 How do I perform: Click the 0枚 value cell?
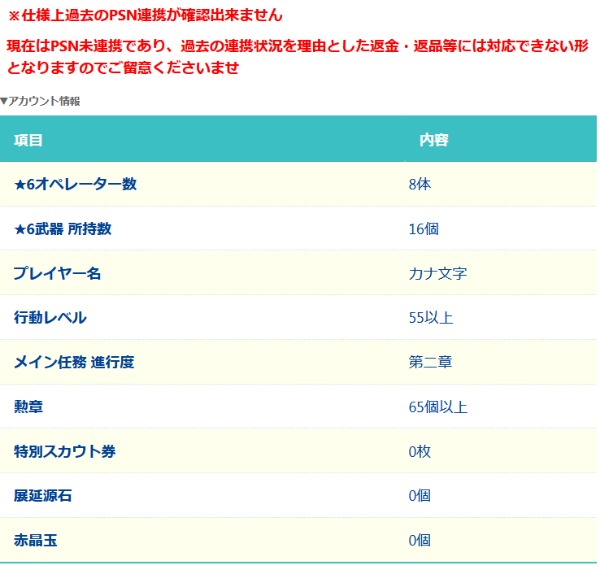[x=419, y=451]
